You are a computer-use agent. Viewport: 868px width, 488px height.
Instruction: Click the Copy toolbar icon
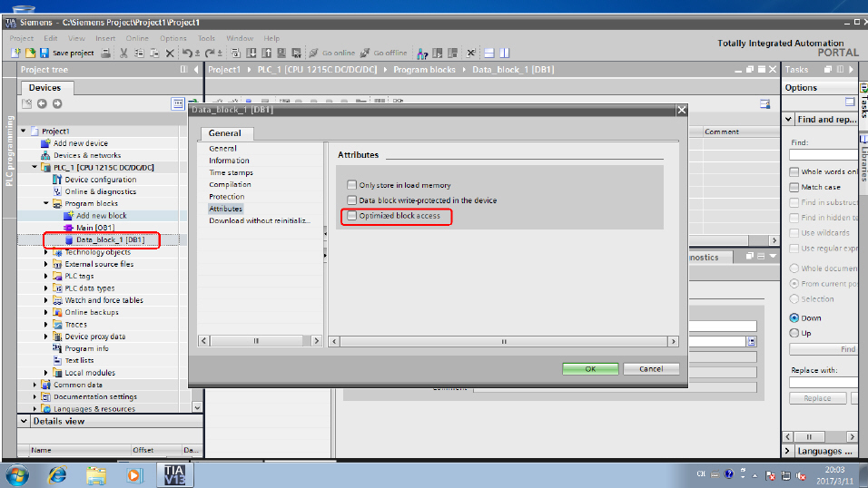coord(139,54)
